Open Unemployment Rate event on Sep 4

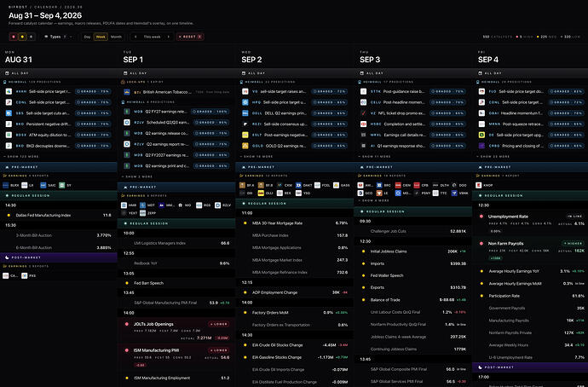(x=530, y=223)
